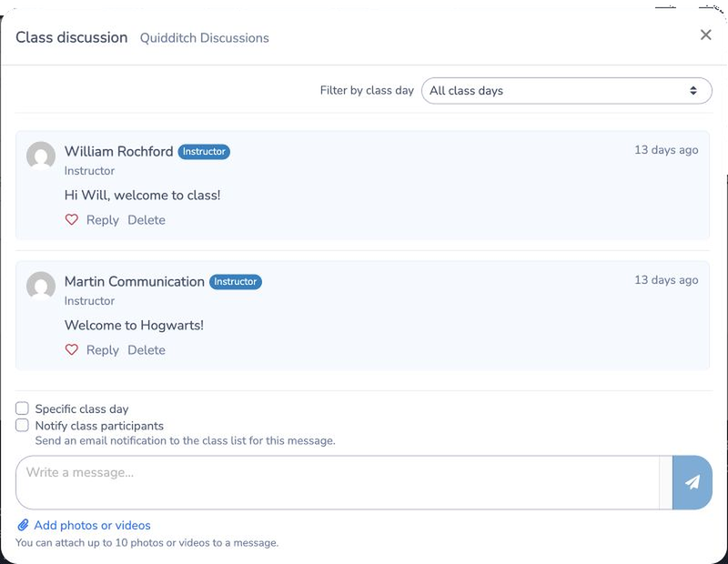Click the Class discussion heading
The width and height of the screenshot is (728, 564).
click(x=72, y=37)
